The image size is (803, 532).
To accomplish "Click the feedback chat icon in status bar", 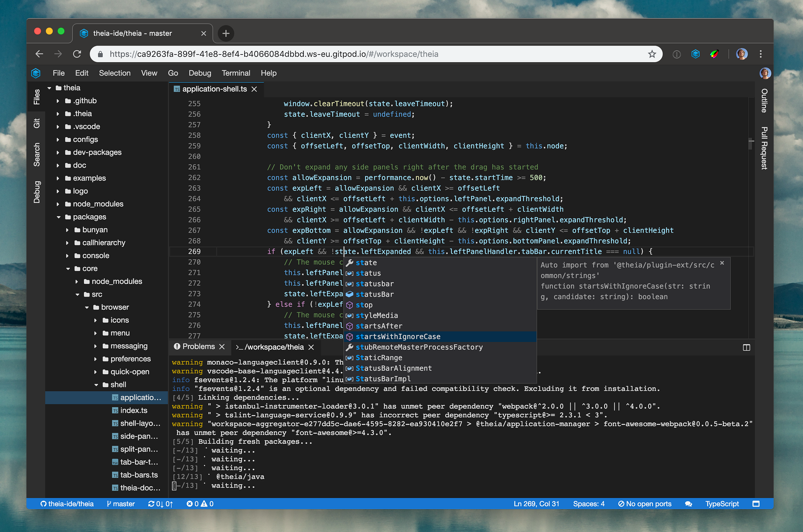I will [688, 504].
